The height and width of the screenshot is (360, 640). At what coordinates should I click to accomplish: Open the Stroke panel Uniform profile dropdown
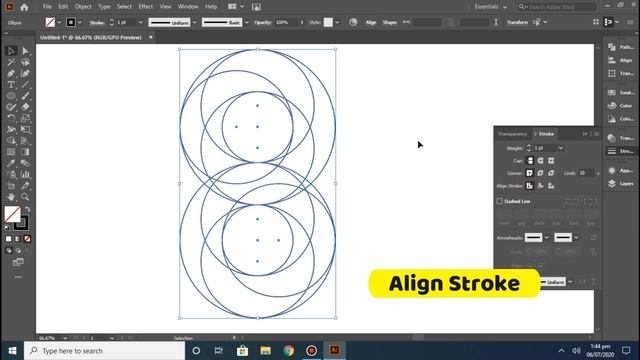(570, 282)
